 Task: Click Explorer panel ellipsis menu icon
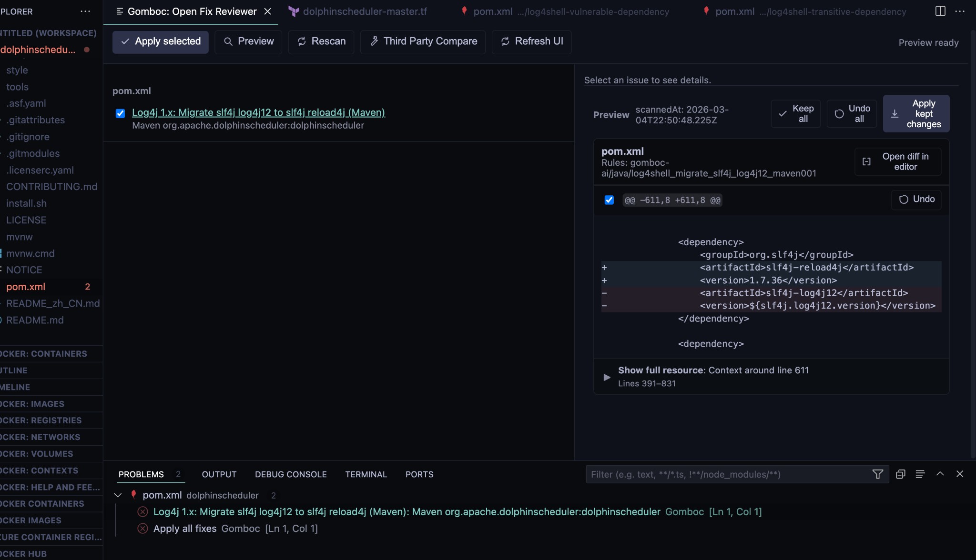coord(85,11)
